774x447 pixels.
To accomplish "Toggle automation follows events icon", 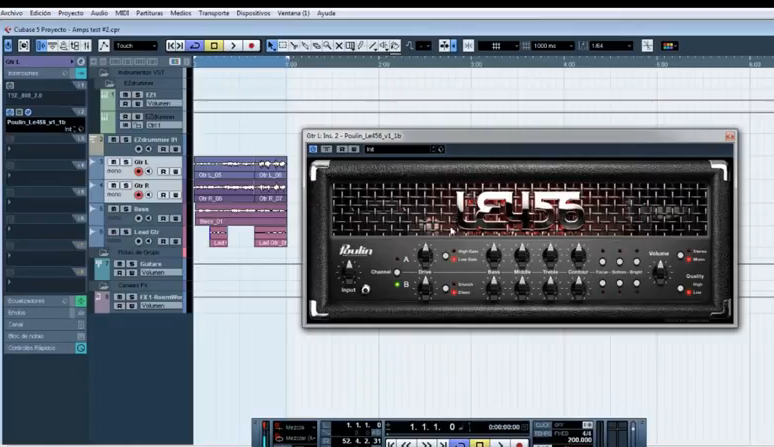I will 104,46.
